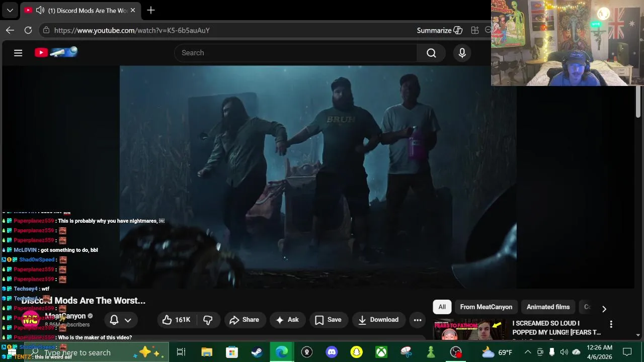Open Windows Task View in taskbar
Screen dimensions: 644x362
point(181,352)
